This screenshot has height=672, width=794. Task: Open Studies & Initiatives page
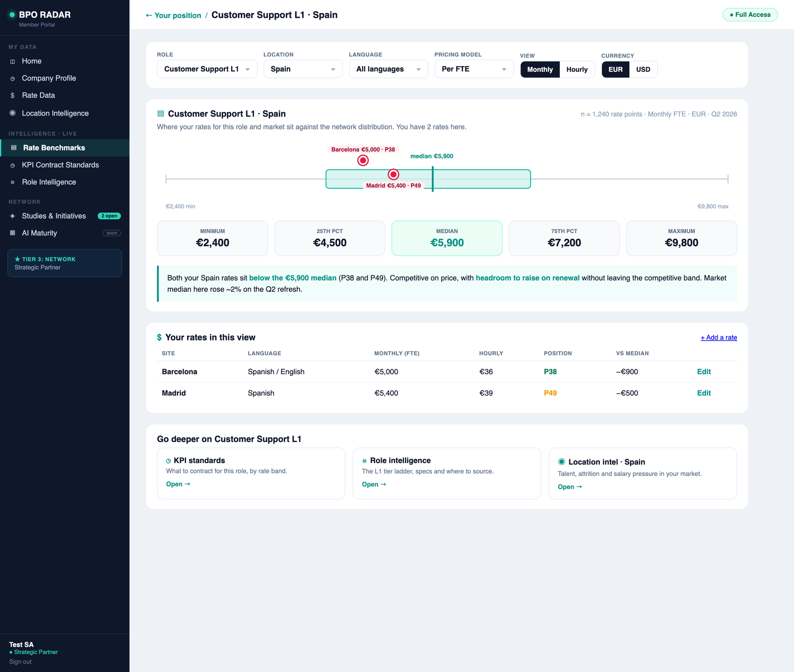[x=65, y=216]
